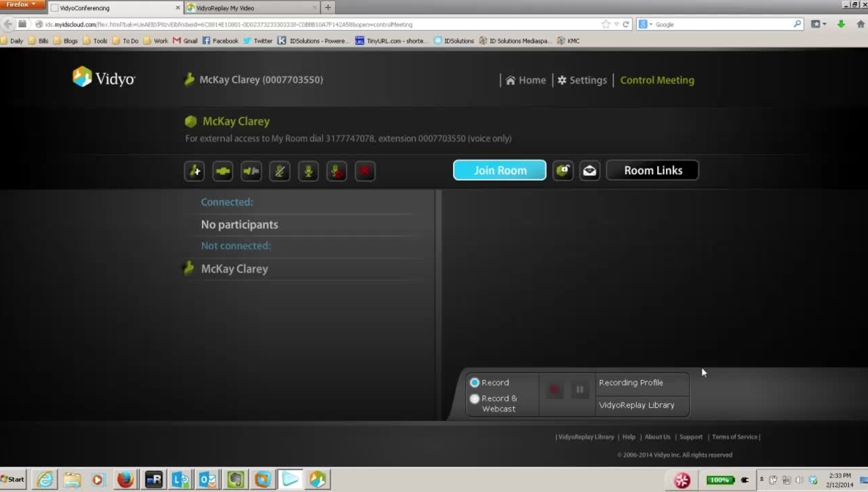
Task: Open the Firefox menu button
Action: click(22, 5)
